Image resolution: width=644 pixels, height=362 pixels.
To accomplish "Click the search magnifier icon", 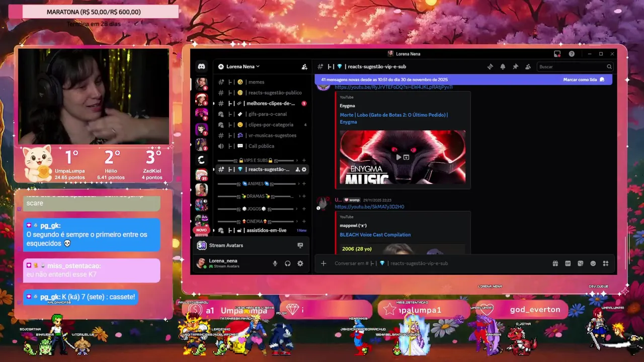I will (609, 66).
